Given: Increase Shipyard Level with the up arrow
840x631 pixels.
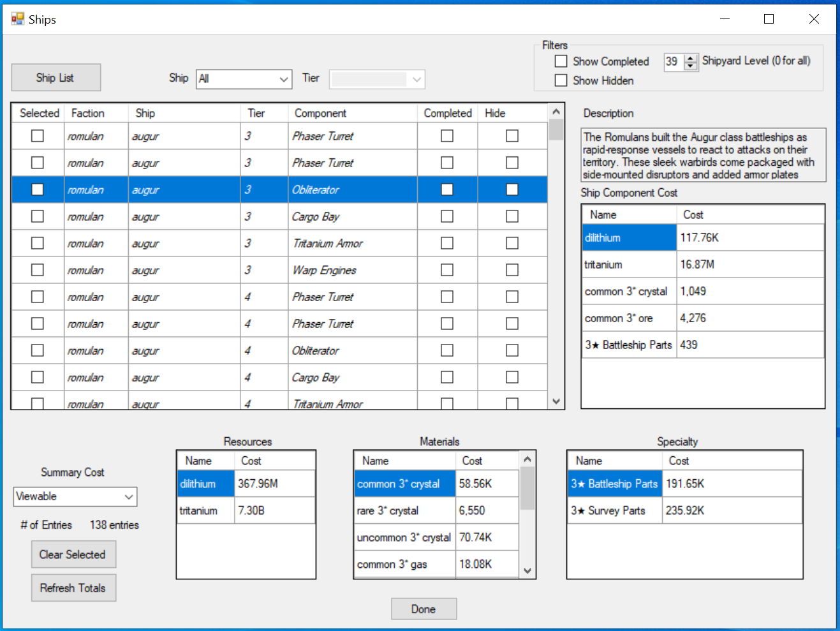Looking at the screenshot, I should click(x=691, y=58).
